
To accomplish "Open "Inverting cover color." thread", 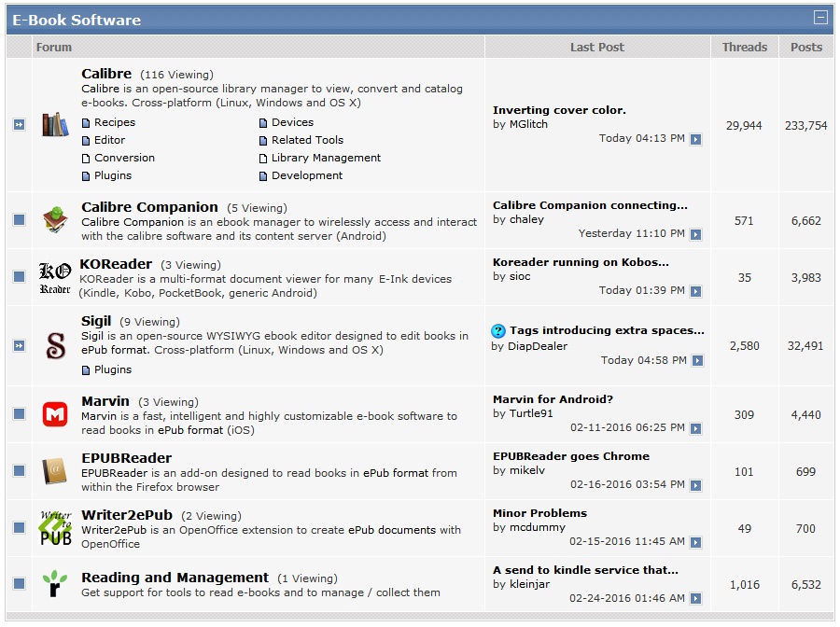I will click(559, 110).
